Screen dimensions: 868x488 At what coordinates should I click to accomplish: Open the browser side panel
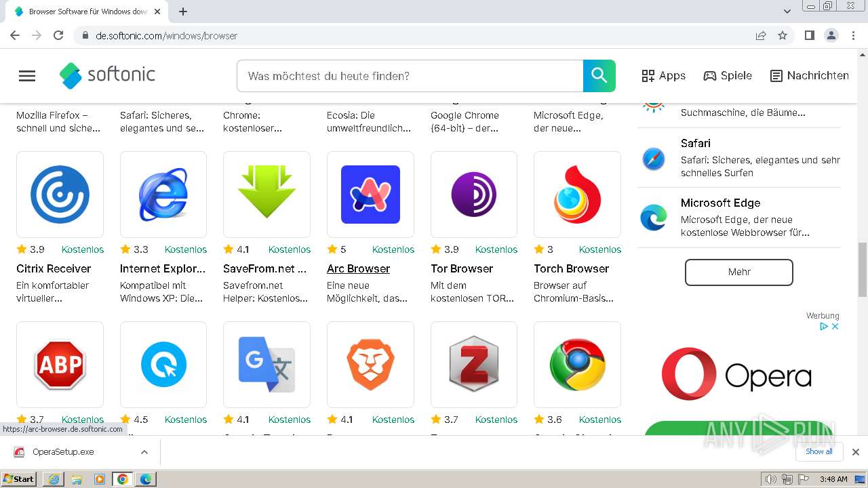[810, 35]
